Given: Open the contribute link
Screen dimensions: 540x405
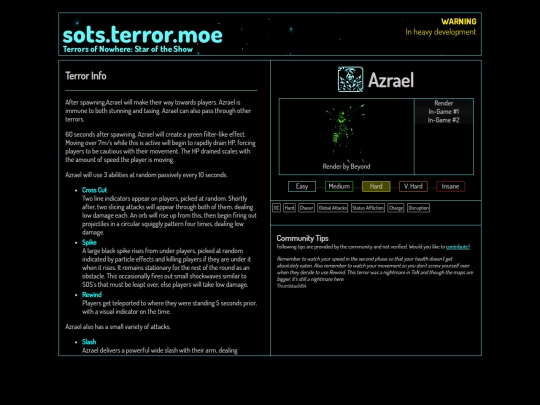Looking at the screenshot, I should click(458, 247).
